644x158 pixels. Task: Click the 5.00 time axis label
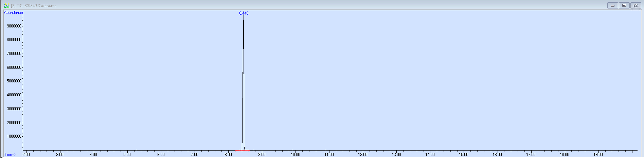coord(127,155)
